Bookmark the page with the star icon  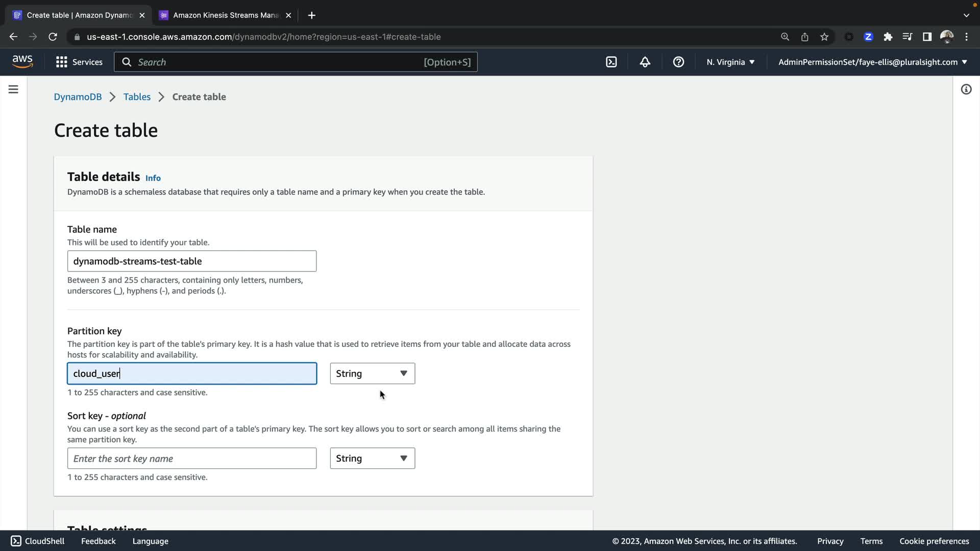[x=824, y=37]
